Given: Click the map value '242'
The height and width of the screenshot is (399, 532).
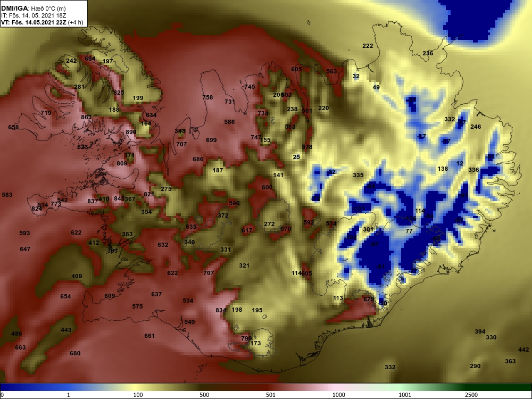Looking at the screenshot, I should click(x=71, y=61).
